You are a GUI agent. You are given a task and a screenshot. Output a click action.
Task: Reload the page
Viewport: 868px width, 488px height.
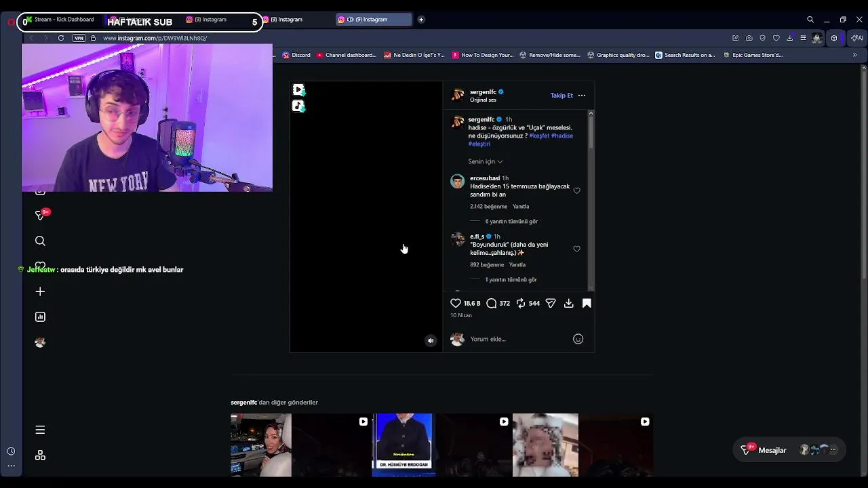click(61, 38)
